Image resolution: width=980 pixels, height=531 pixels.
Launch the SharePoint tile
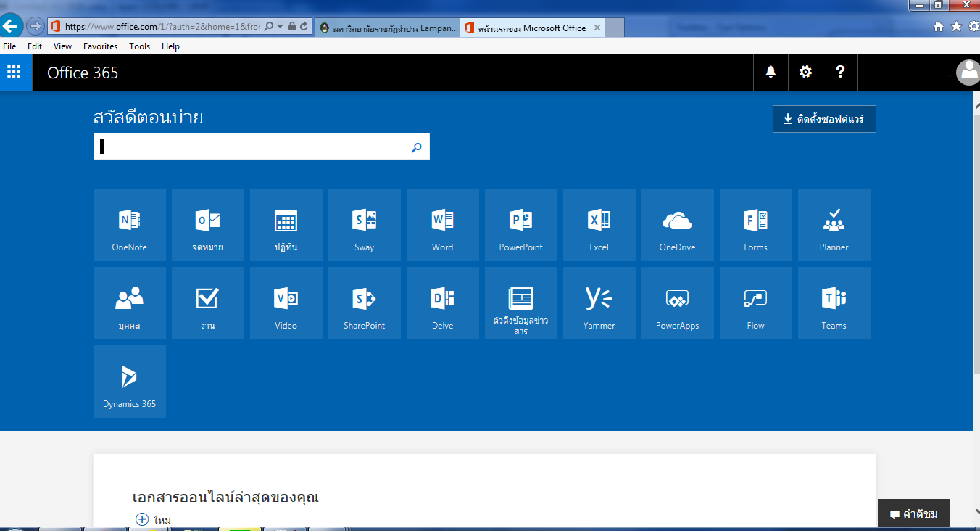(365, 303)
